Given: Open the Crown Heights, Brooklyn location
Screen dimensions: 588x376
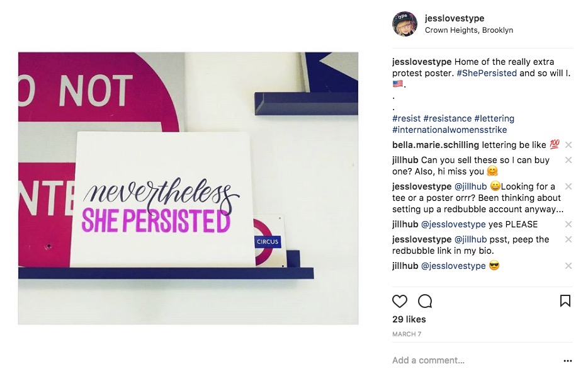Looking at the screenshot, I should coord(469,30).
